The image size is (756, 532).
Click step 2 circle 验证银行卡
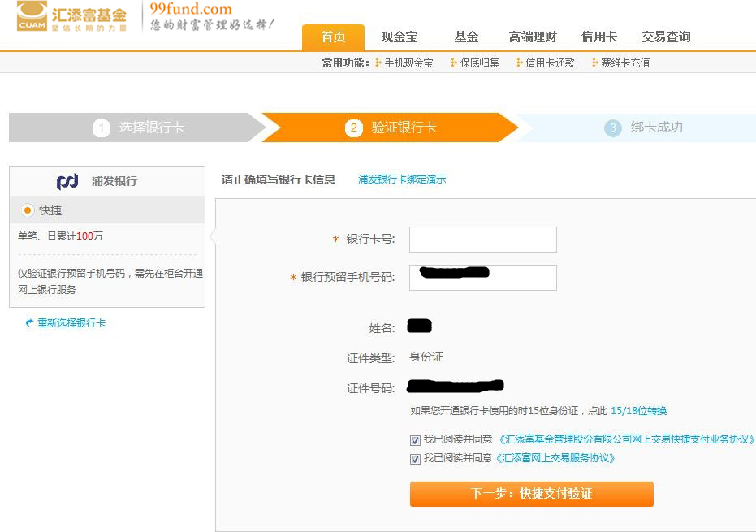353,128
